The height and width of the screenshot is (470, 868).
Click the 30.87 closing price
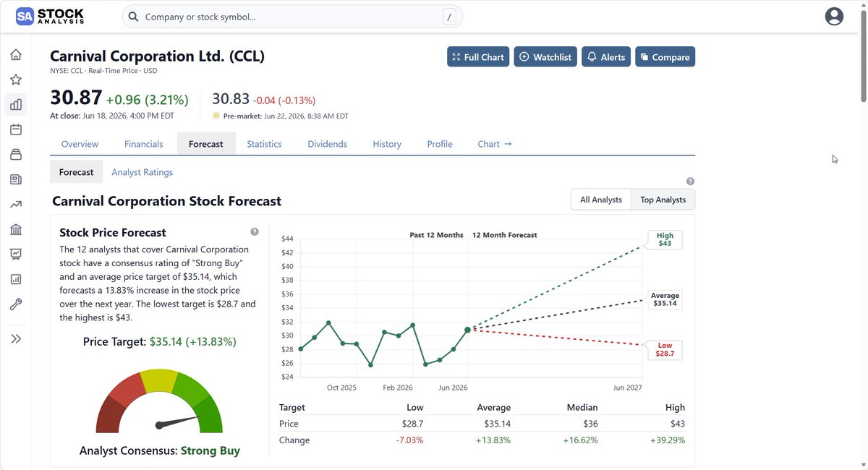[x=75, y=99]
